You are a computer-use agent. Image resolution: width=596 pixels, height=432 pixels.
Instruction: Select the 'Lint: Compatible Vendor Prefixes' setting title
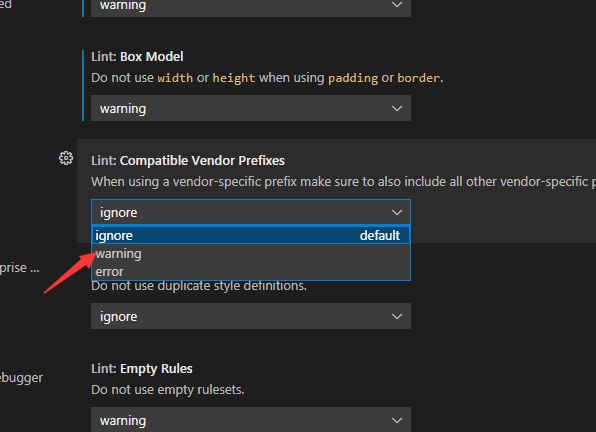pyautogui.click(x=188, y=161)
